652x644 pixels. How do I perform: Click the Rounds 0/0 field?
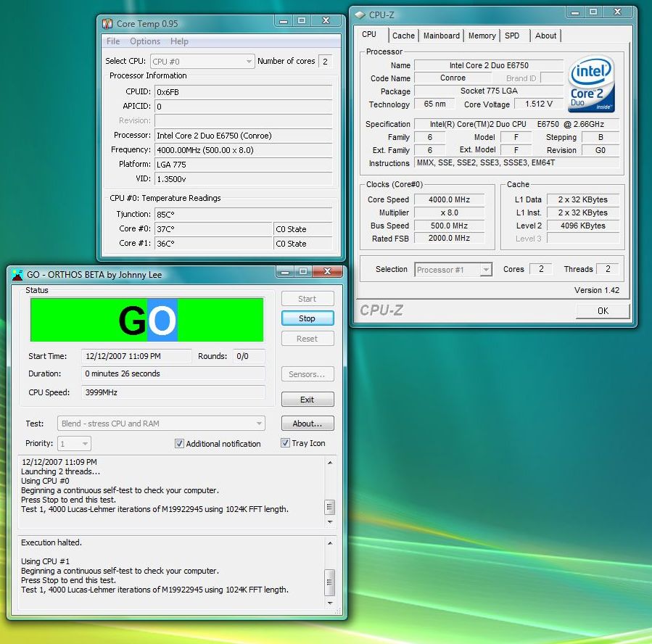[249, 356]
